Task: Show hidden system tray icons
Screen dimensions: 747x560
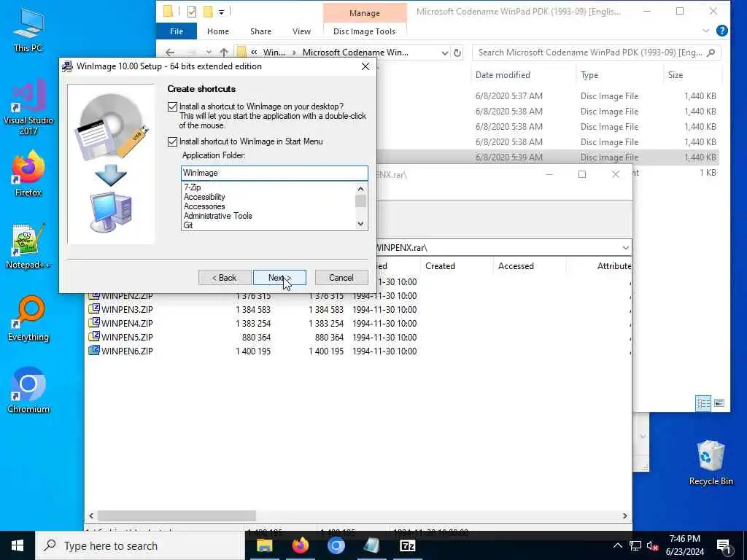Action: 617,545
